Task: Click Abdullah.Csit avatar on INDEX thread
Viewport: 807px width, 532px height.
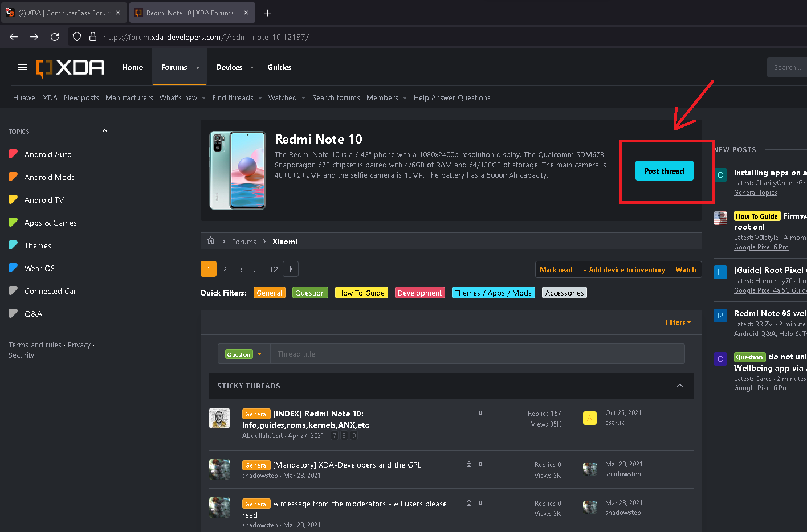Action: pyautogui.click(x=219, y=419)
